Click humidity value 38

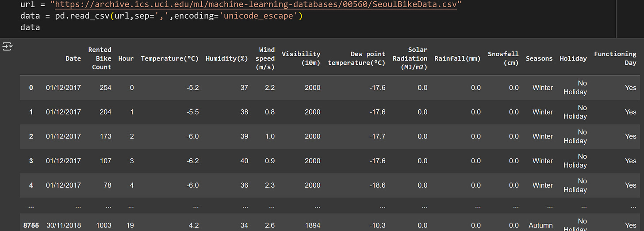pyautogui.click(x=244, y=112)
